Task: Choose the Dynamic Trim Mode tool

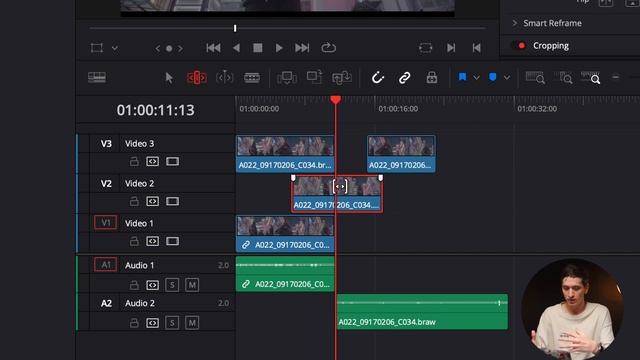Action: (224, 78)
